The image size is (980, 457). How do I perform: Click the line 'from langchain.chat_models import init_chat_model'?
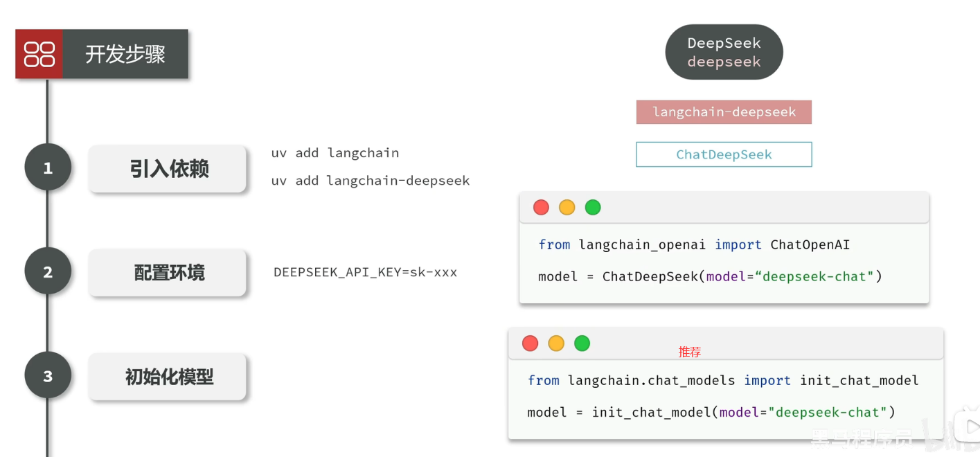pyautogui.click(x=723, y=380)
